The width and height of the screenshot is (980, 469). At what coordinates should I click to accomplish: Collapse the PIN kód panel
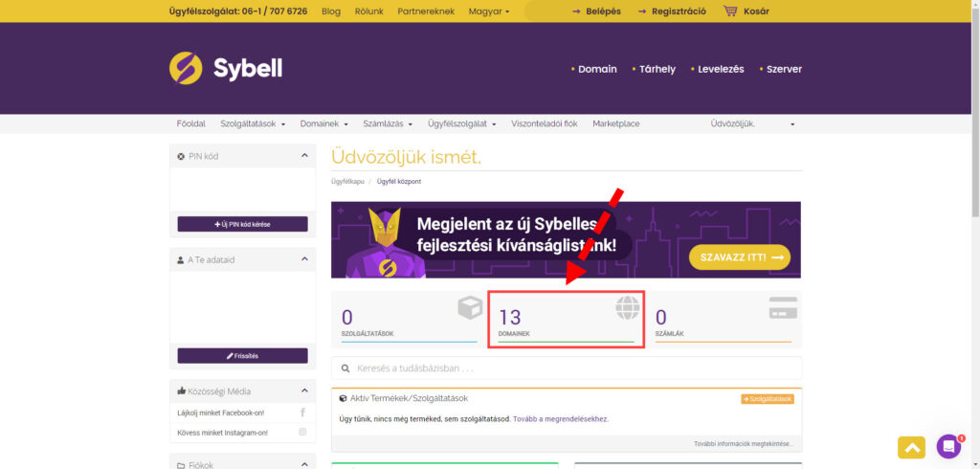tap(304, 156)
